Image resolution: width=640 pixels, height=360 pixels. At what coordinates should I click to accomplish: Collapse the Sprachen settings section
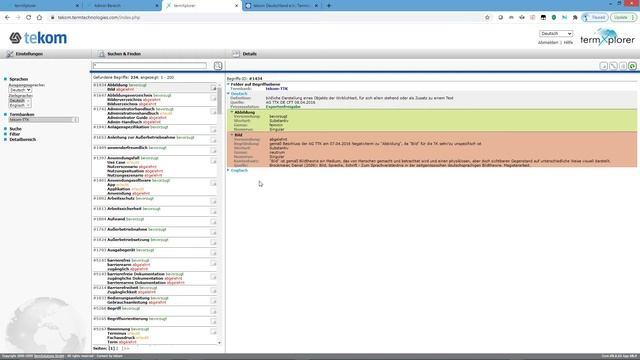(x=18, y=79)
